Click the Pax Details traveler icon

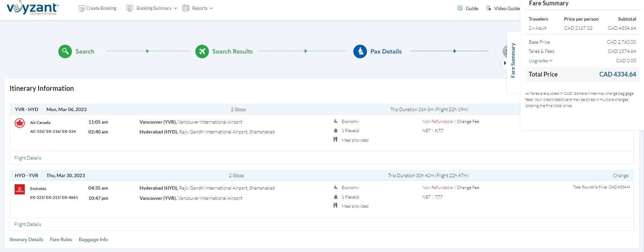[x=360, y=51]
